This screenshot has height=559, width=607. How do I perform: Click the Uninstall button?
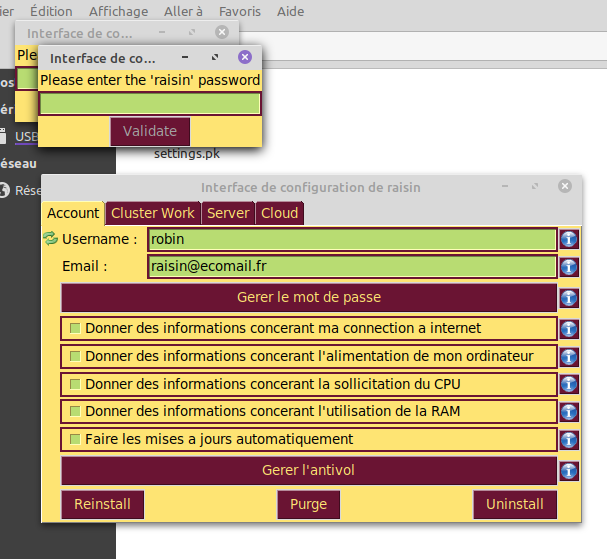[x=515, y=504]
